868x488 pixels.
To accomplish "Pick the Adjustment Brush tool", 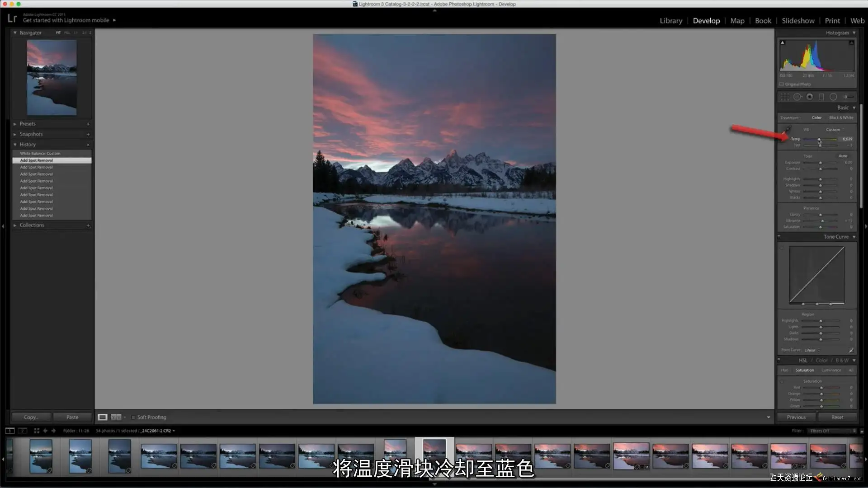I will 849,97.
